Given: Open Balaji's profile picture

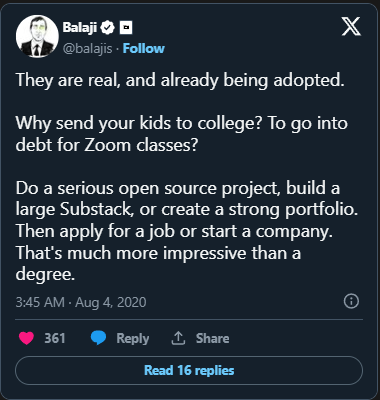Looking at the screenshot, I should pos(37,36).
